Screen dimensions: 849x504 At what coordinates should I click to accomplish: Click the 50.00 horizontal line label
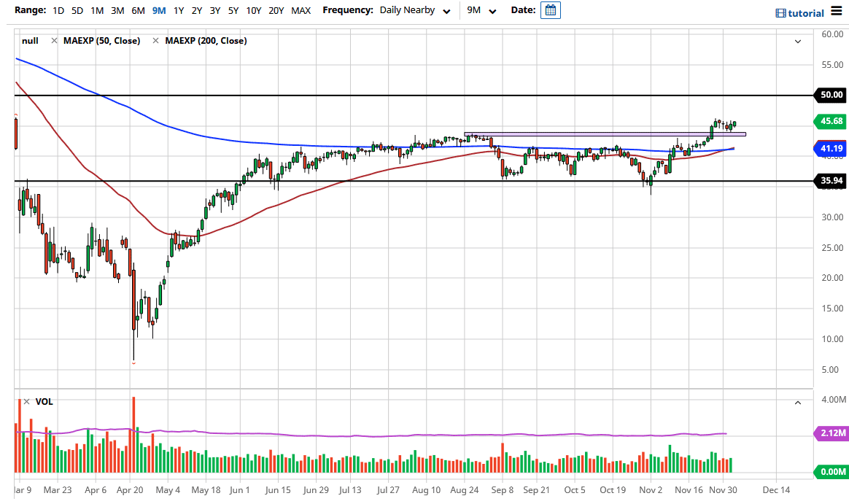tap(830, 95)
